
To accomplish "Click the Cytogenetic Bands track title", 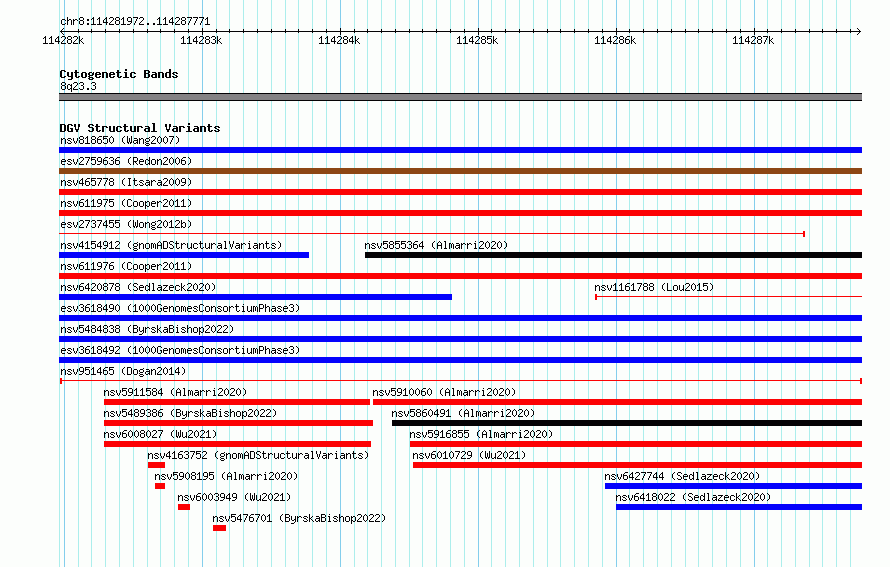I will [119, 74].
